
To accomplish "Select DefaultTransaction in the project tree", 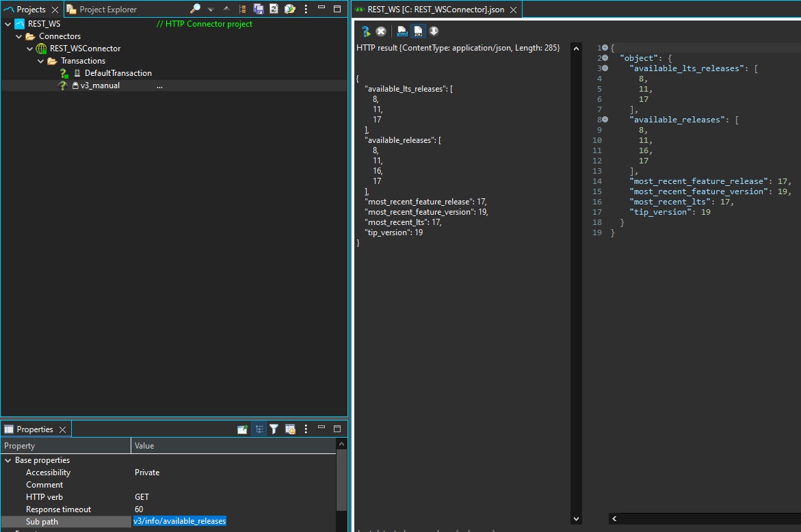I will (x=118, y=73).
